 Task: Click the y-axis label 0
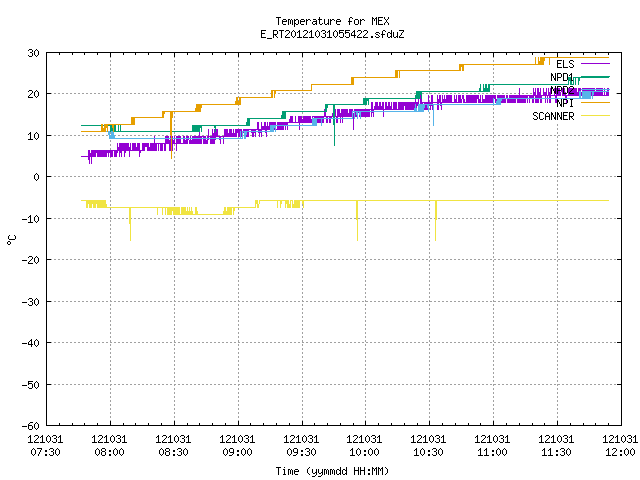coord(37,177)
